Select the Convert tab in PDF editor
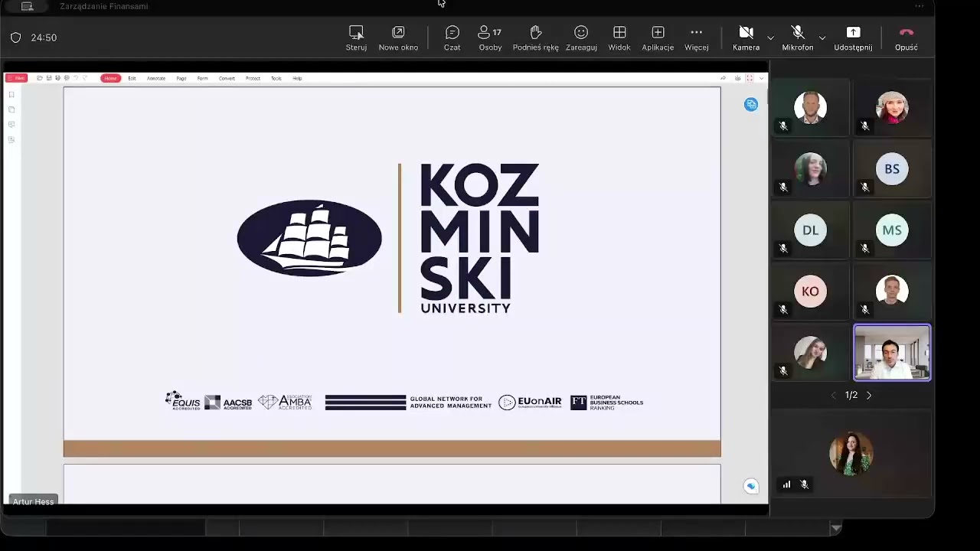 tap(227, 78)
